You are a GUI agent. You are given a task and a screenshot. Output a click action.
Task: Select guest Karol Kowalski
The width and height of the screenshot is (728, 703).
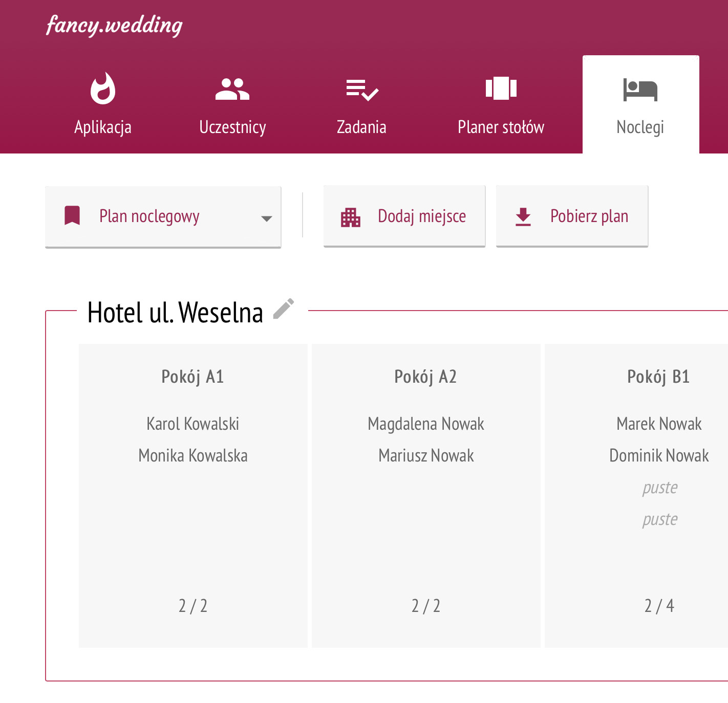coord(193,424)
